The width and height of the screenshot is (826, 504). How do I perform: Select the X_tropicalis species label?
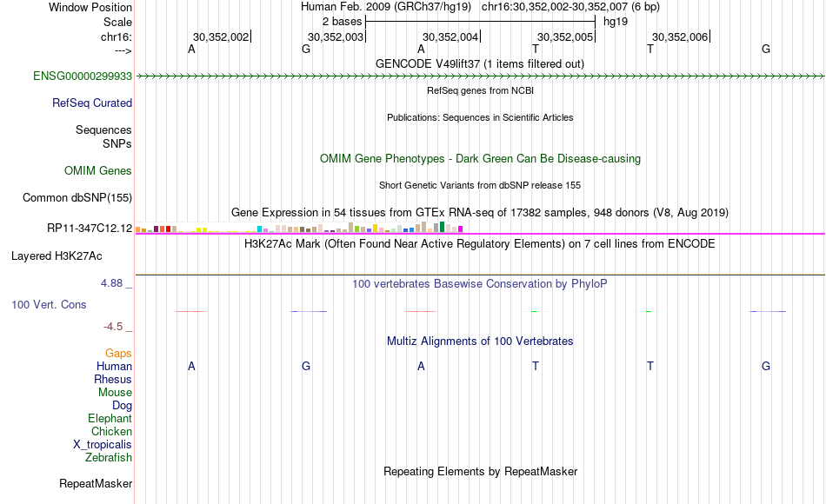(103, 445)
